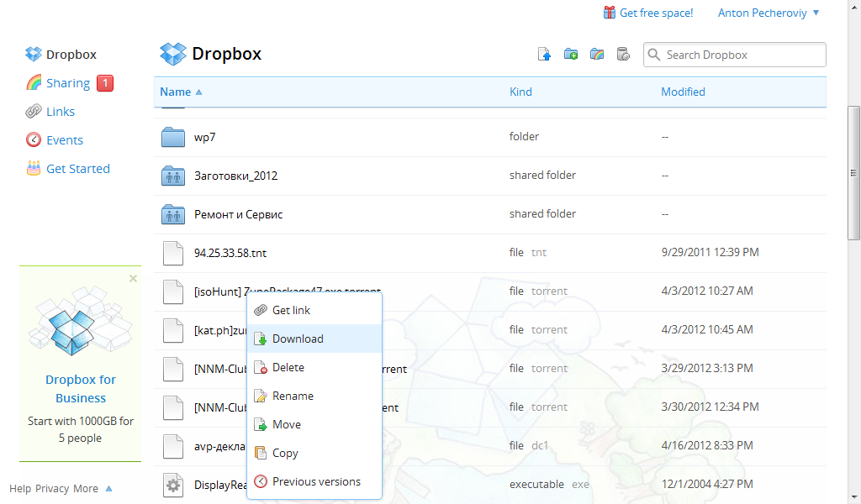861x504 pixels.
Task: Click the vertical scrollbar thumb
Action: (x=853, y=173)
